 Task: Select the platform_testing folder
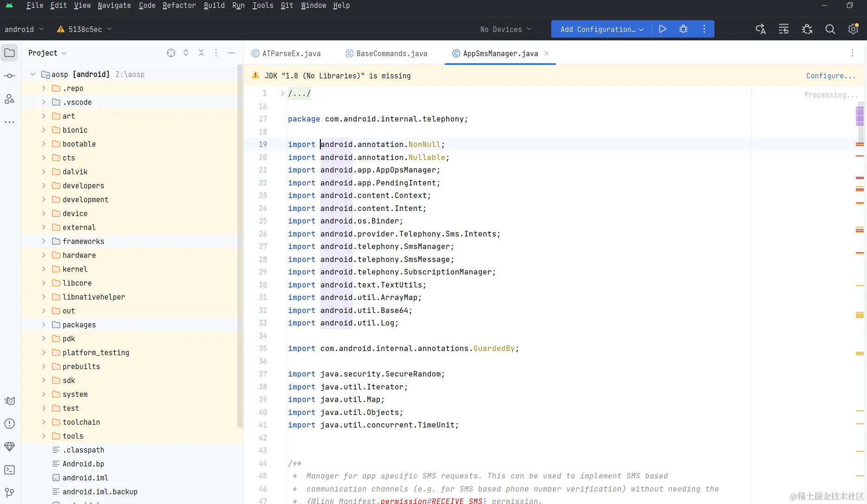(x=96, y=352)
